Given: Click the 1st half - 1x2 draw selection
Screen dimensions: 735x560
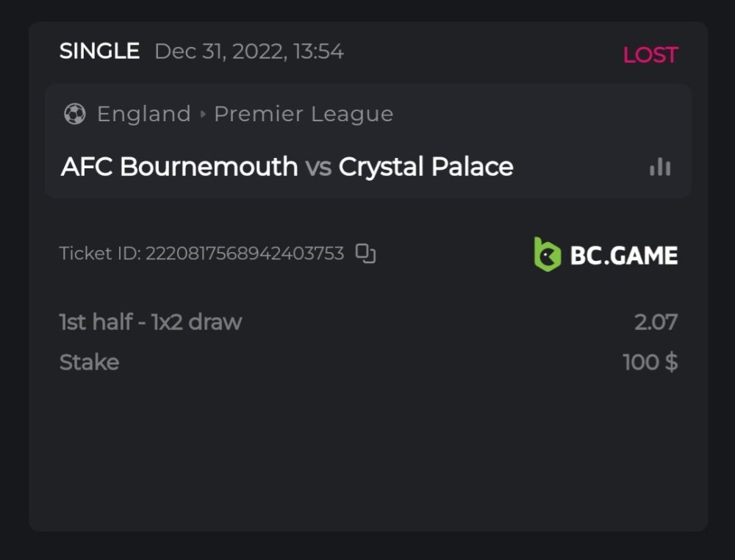Looking at the screenshot, I should tap(151, 322).
